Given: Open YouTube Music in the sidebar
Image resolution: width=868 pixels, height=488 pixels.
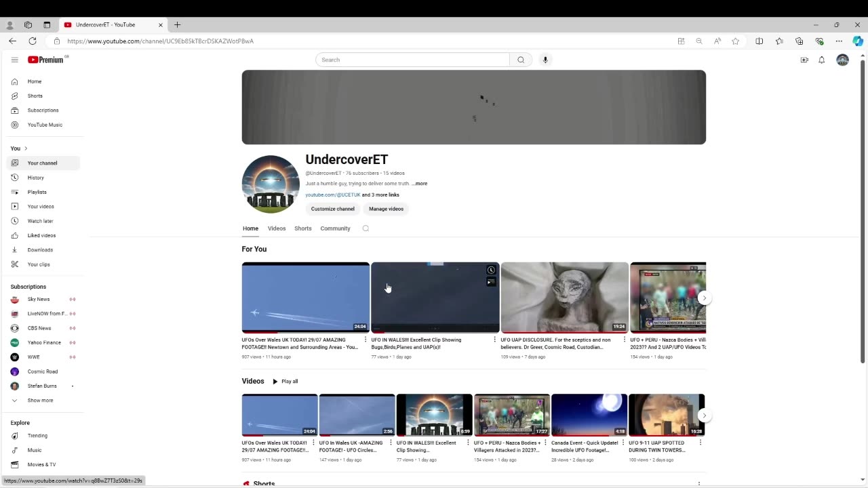Looking at the screenshot, I should pyautogui.click(x=43, y=125).
